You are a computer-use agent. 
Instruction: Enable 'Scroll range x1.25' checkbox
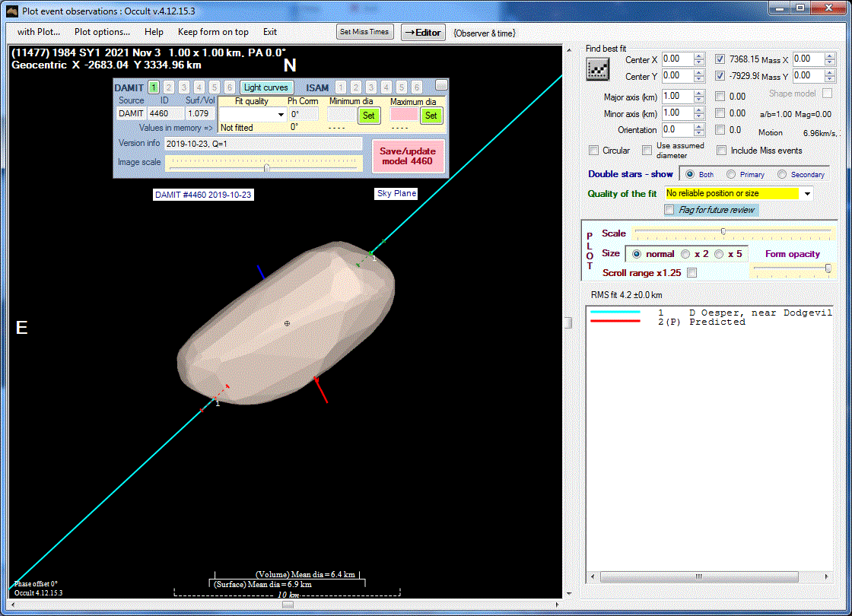(x=691, y=273)
